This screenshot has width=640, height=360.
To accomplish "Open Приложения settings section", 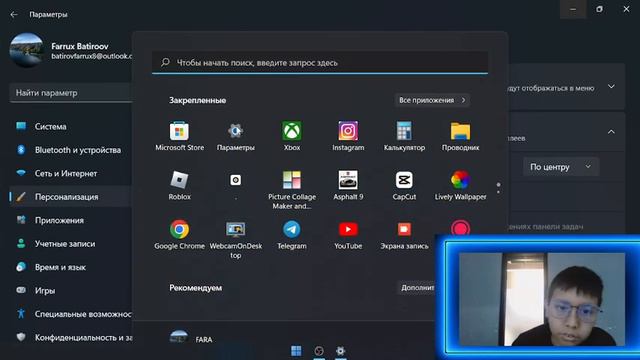I will pyautogui.click(x=70, y=220).
